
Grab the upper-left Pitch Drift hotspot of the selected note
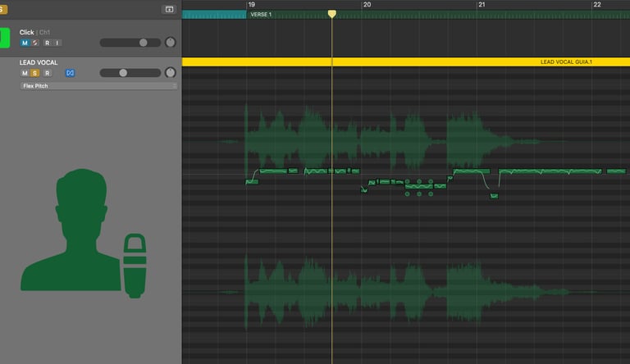(408, 181)
